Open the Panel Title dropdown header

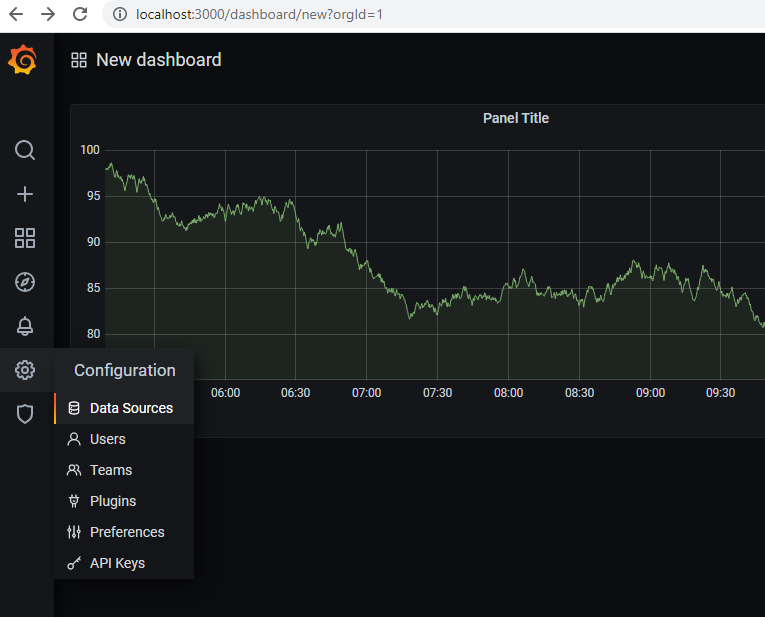516,118
